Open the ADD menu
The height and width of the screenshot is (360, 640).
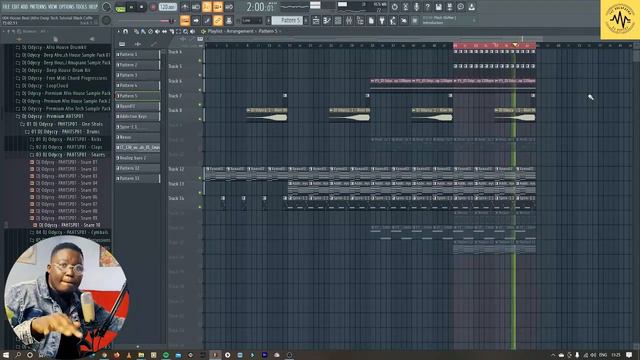coord(23,7)
